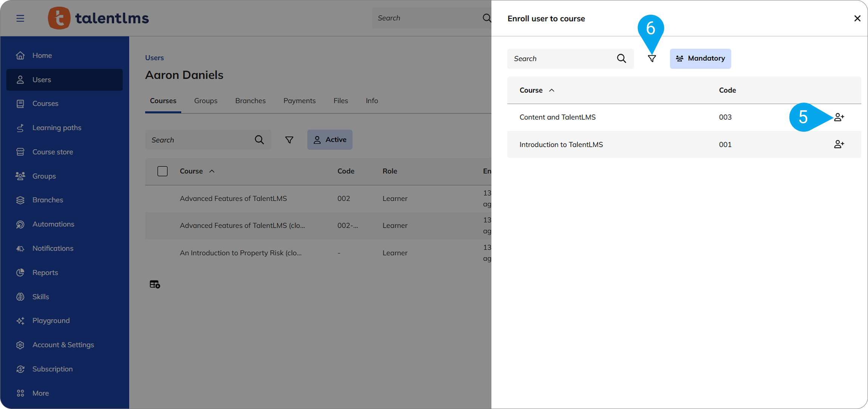Click the Users breadcrumb link
This screenshot has height=409, width=868.
tap(155, 58)
